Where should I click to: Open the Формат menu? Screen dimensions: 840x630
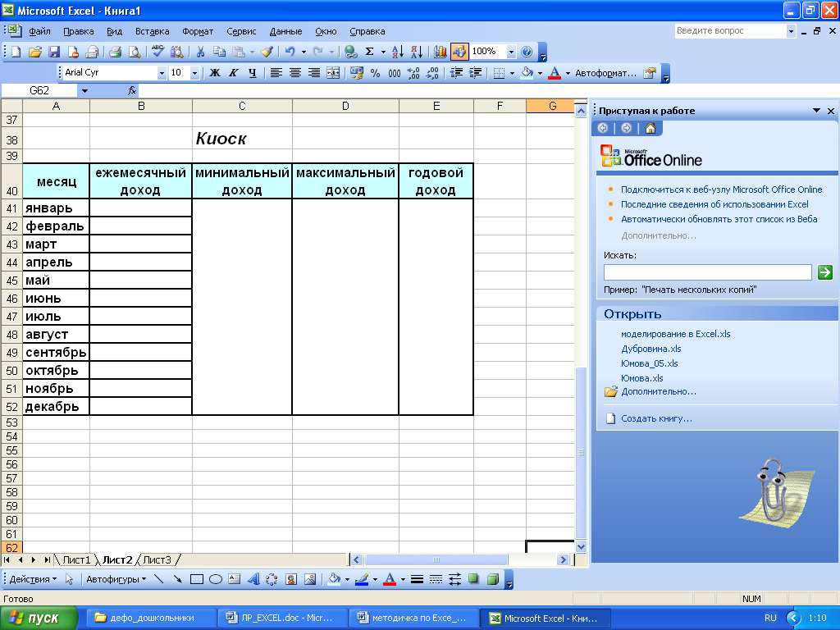coord(198,31)
